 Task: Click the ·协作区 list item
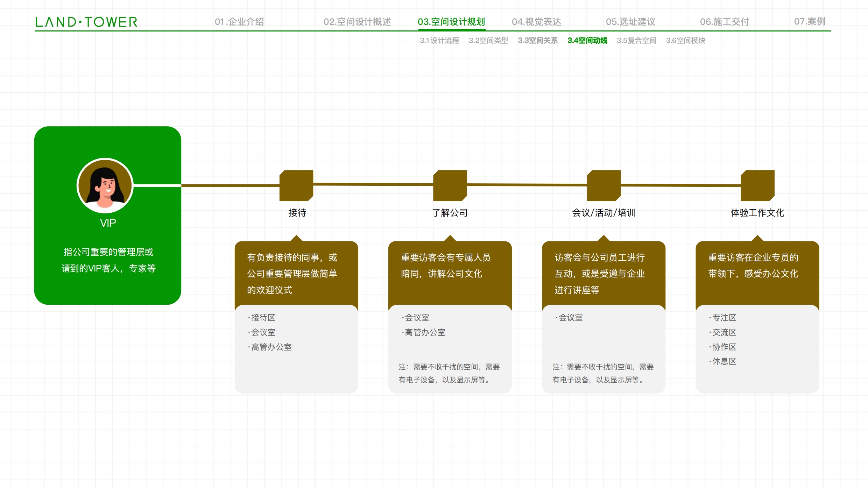(722, 347)
